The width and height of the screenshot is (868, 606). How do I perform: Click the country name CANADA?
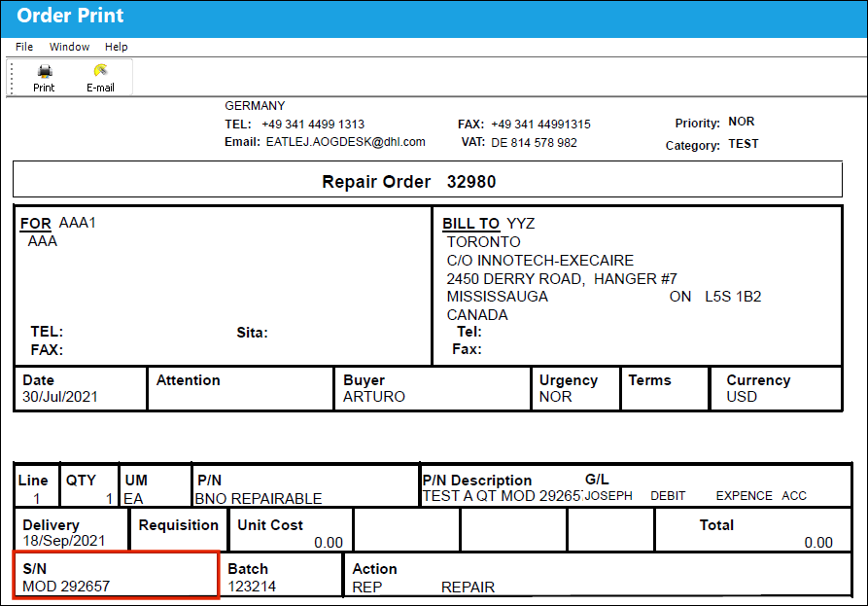477,314
